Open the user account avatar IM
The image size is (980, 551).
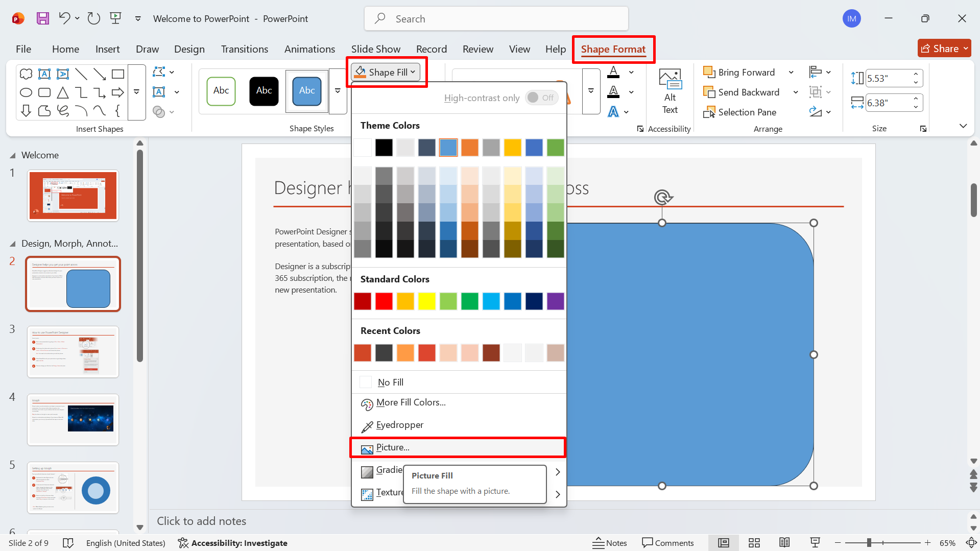click(x=851, y=19)
